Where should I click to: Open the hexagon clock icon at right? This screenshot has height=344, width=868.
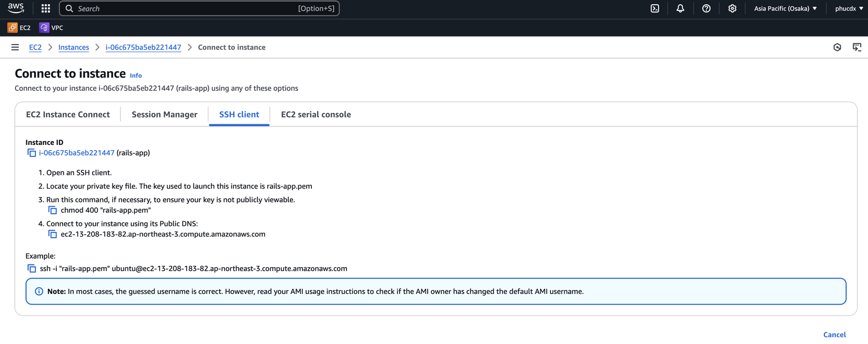point(837,47)
